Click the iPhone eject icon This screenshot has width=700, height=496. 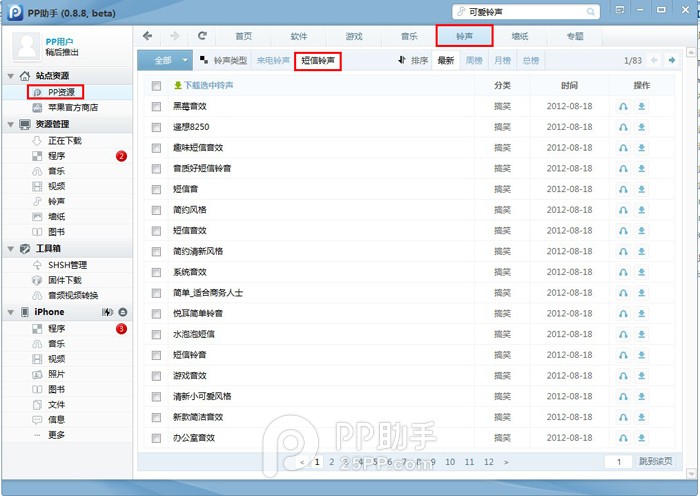point(123,312)
